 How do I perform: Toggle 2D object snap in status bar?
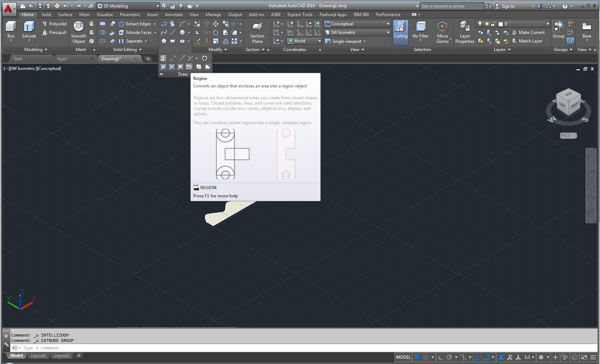click(486, 357)
